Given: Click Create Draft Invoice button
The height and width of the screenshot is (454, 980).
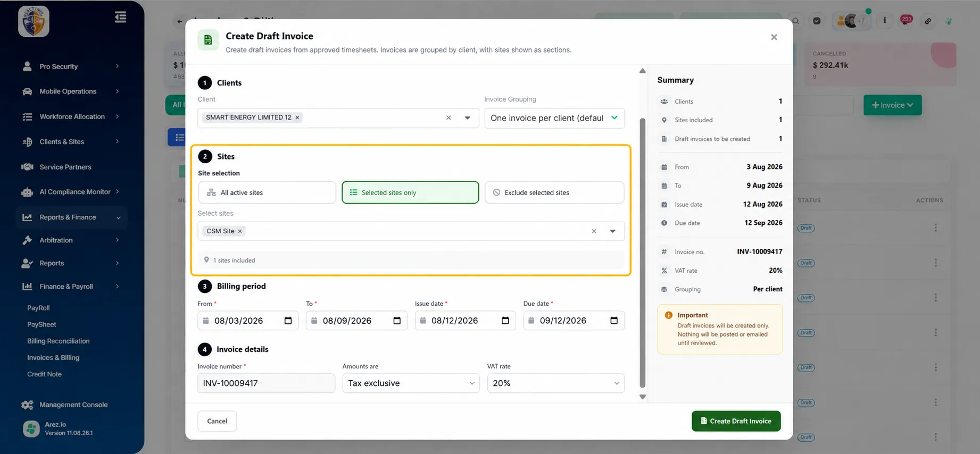Looking at the screenshot, I should click(736, 421).
